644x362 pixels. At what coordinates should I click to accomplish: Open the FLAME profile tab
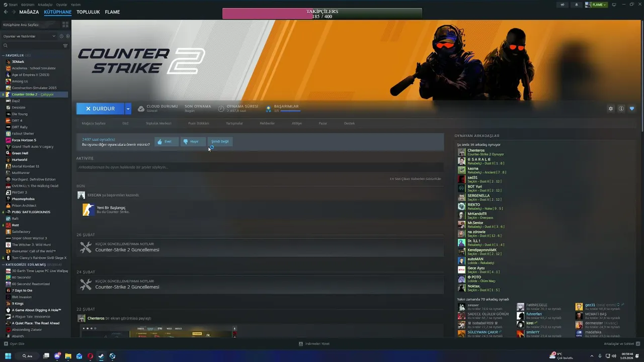coord(112,12)
